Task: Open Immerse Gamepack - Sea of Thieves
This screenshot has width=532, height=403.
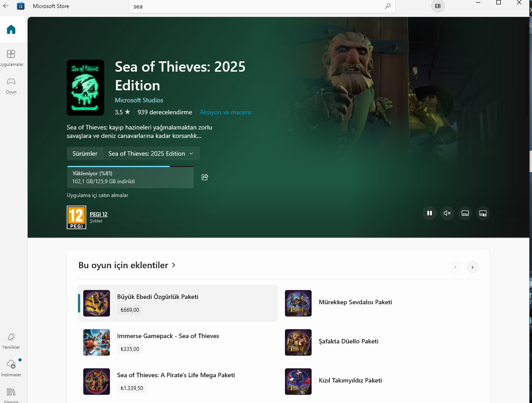Action: (x=178, y=343)
